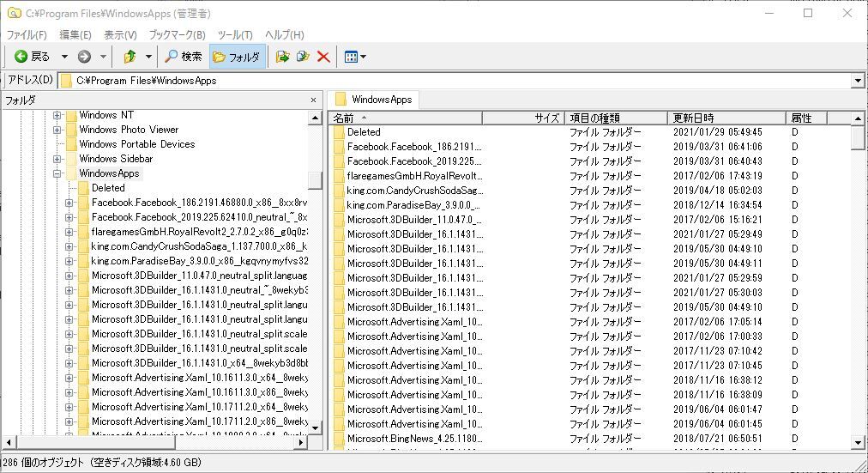Click the Facebook.Facebook_186.2191 folder icon in list

(339, 147)
